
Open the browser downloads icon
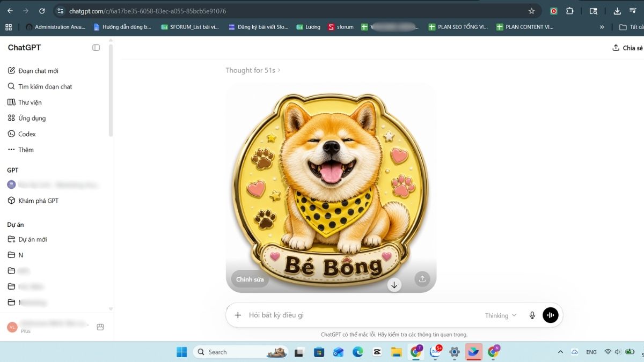pyautogui.click(x=617, y=11)
